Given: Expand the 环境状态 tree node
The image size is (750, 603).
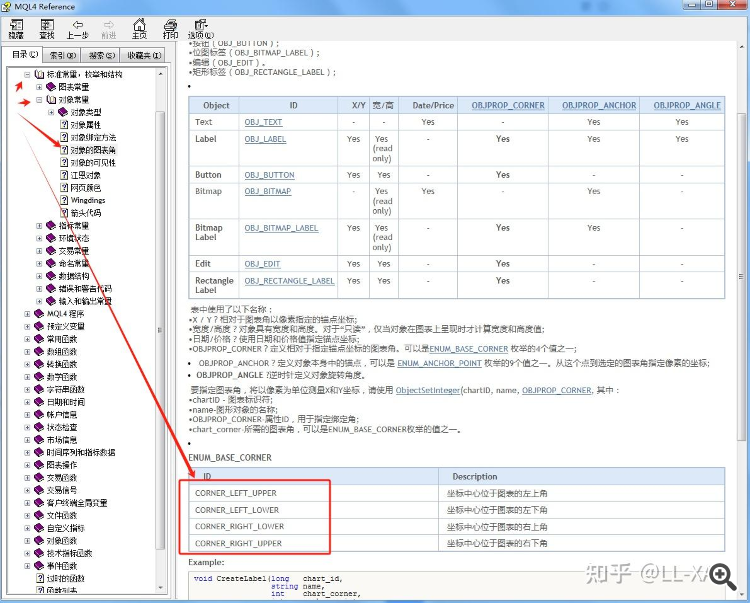Looking at the screenshot, I should coord(39,238).
